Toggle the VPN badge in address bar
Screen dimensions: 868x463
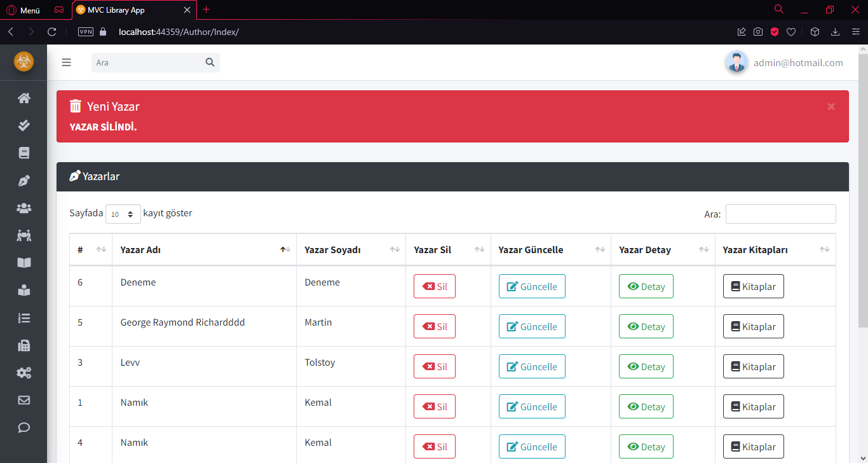86,32
